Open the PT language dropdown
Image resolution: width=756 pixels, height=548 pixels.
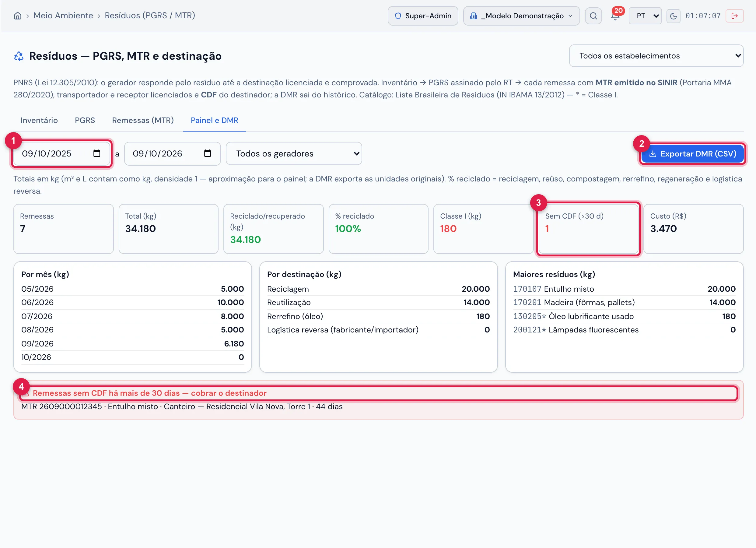pos(645,16)
